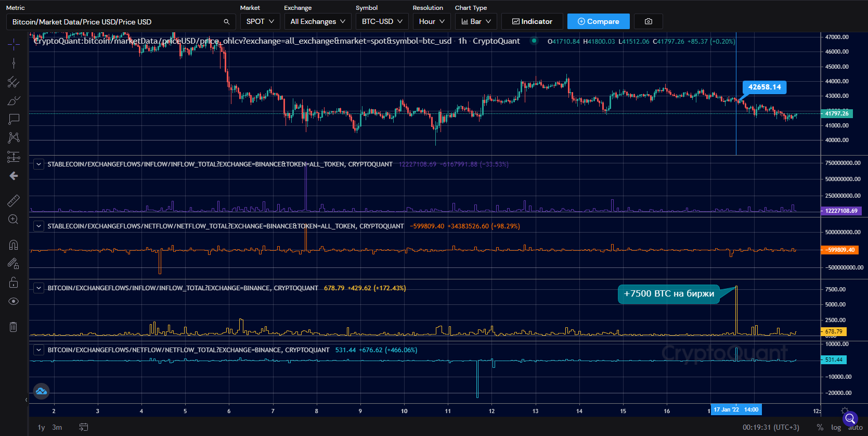Click the 17 Jan '22 14:00 time marker
The image size is (868, 436).
[736, 410]
